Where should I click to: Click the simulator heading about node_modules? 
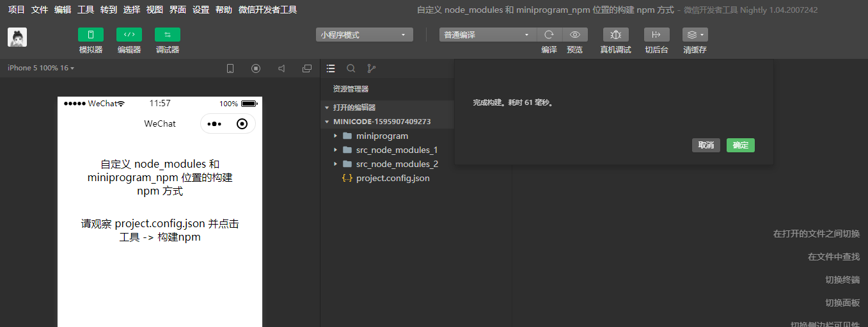160,177
